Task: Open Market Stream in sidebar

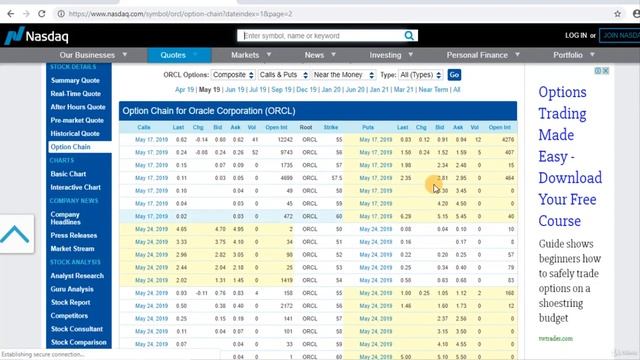Action: 72,249
